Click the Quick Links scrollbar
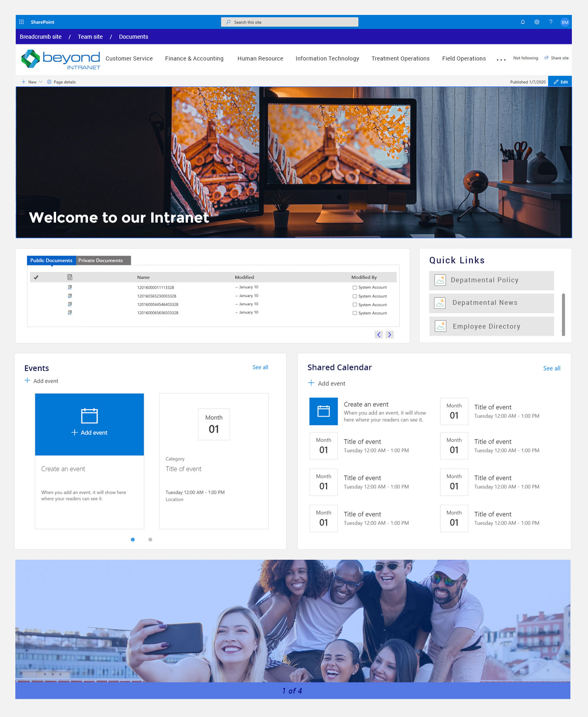The height and width of the screenshot is (717, 588). (563, 315)
